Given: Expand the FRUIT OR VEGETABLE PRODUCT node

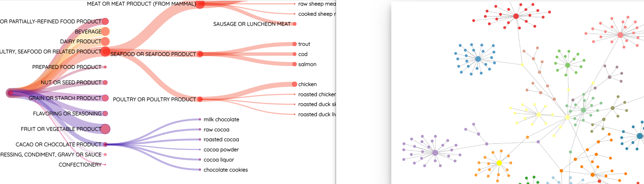Looking at the screenshot, I should click(105, 129).
